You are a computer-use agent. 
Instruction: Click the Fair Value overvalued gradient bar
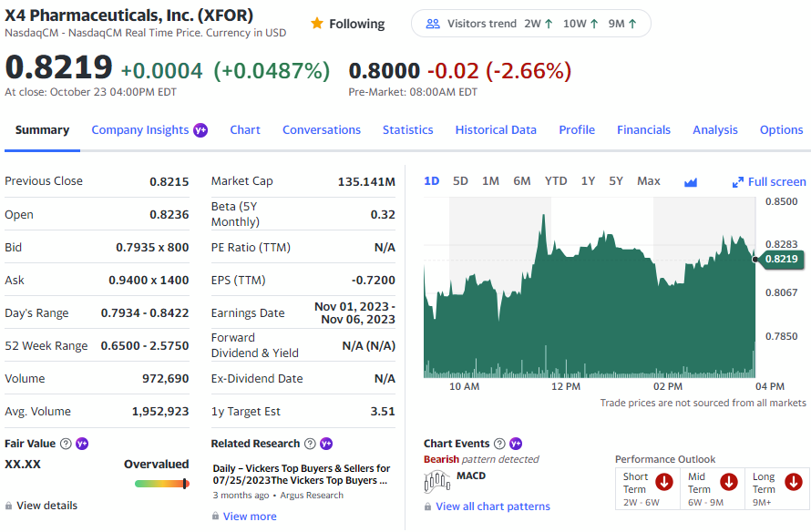(x=162, y=484)
